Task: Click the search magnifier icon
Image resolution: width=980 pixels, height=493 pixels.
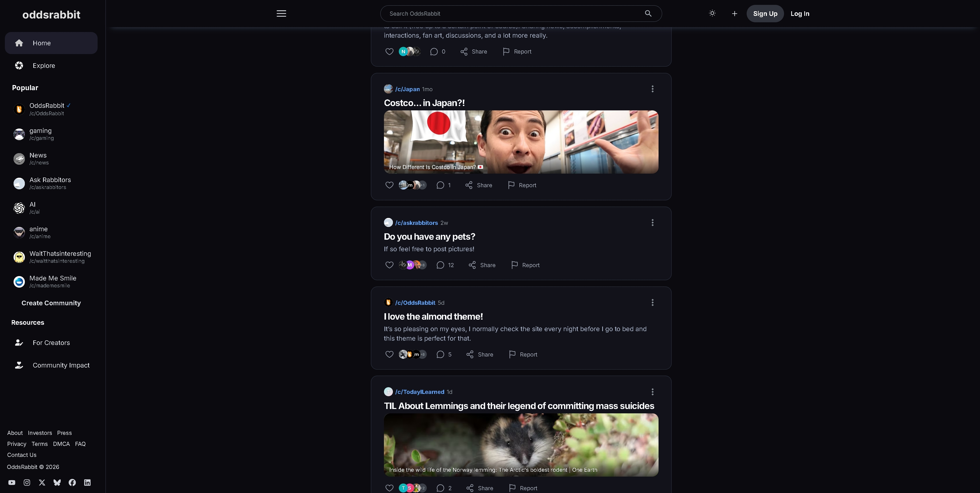Action: tap(648, 13)
